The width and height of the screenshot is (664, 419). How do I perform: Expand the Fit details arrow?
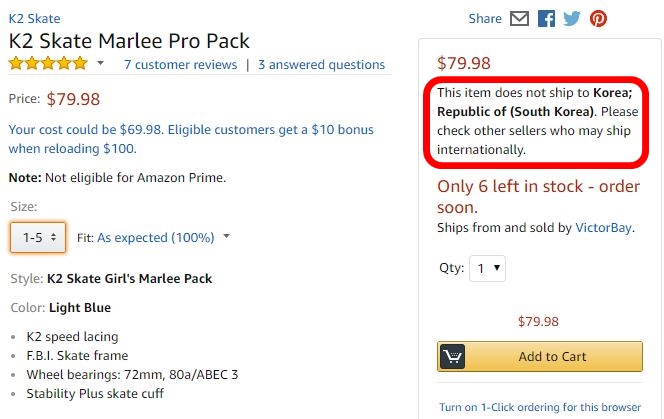point(227,236)
